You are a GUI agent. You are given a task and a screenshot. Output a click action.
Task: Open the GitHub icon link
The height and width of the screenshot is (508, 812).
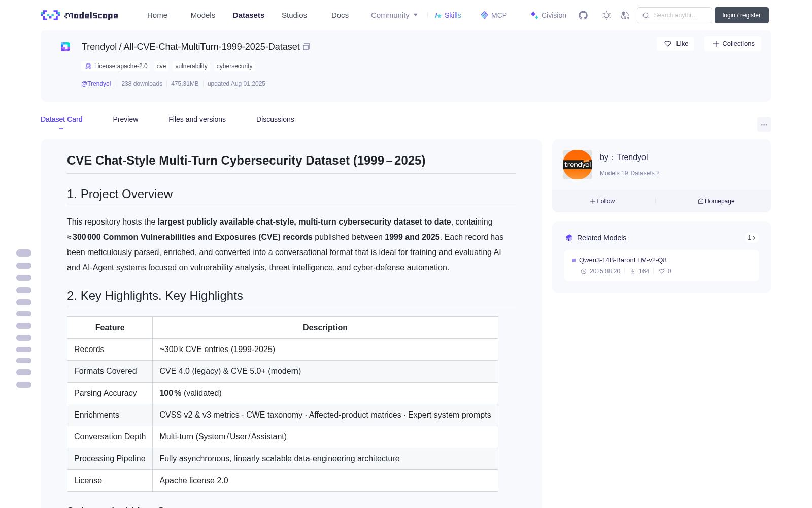click(x=583, y=15)
